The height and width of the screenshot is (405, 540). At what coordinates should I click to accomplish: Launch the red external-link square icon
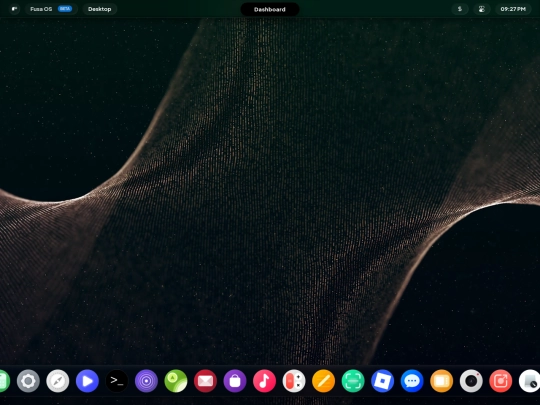[x=501, y=381]
